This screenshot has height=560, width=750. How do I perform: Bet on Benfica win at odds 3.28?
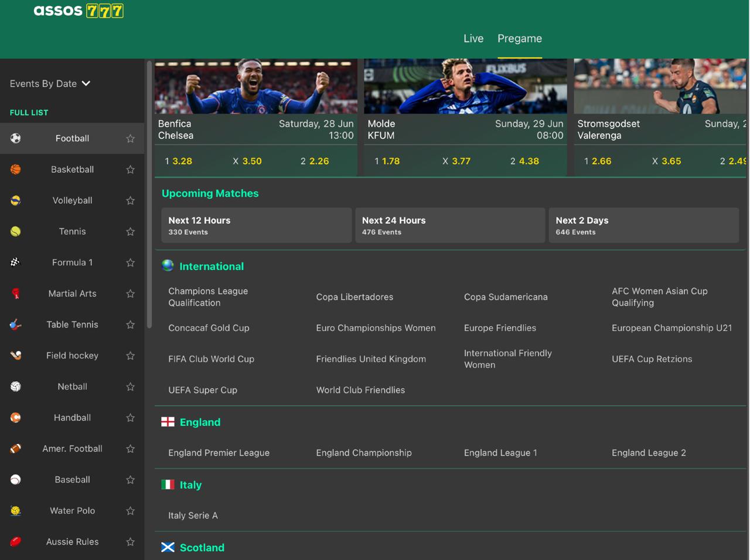coord(179,161)
